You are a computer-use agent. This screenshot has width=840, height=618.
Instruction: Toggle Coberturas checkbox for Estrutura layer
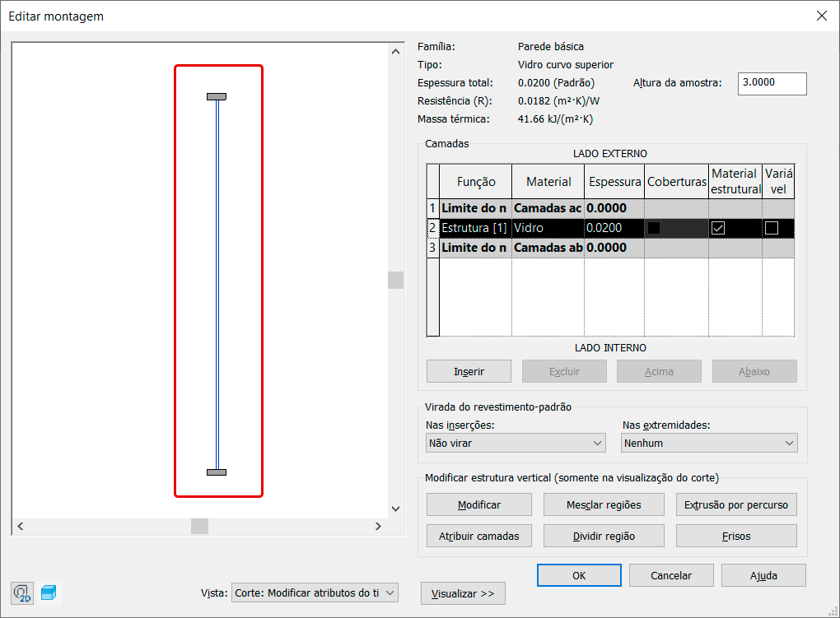click(x=655, y=228)
